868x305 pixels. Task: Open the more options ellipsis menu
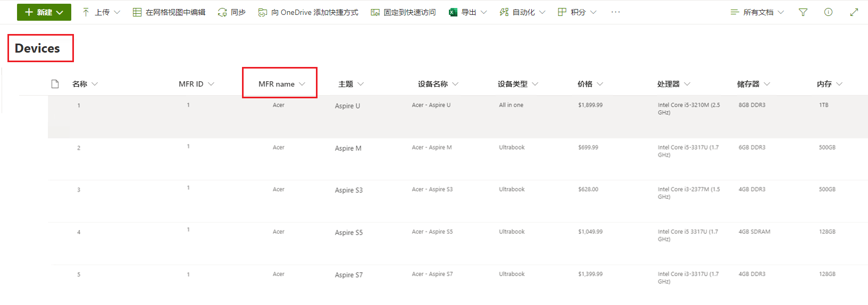pyautogui.click(x=615, y=12)
